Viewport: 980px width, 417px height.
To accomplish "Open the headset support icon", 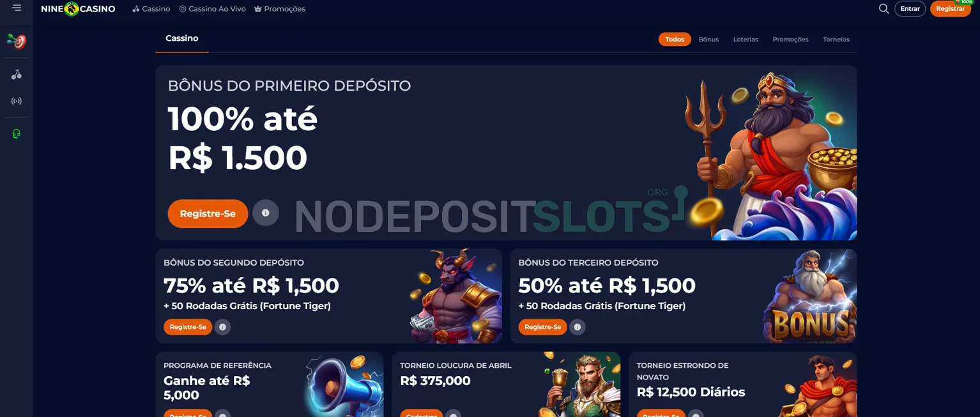I will pyautogui.click(x=17, y=133).
